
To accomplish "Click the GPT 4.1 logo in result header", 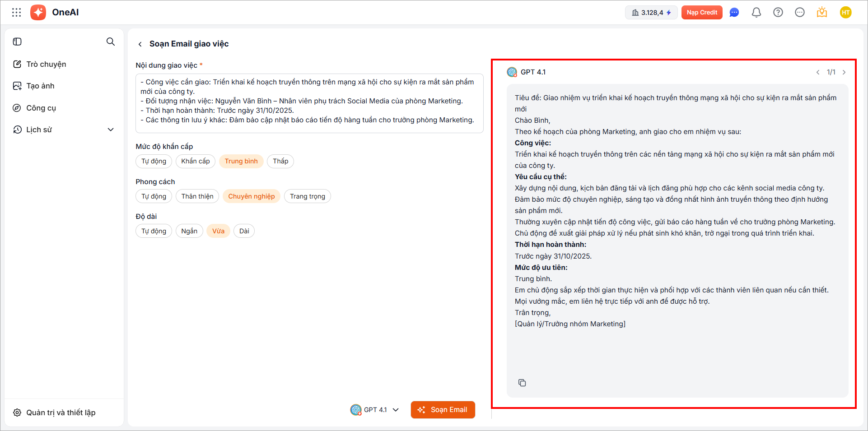I will point(512,72).
